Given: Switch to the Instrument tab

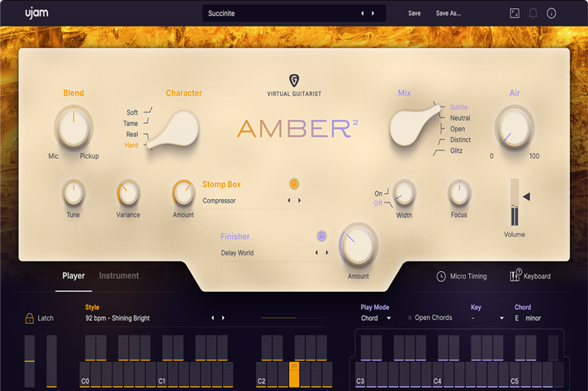Looking at the screenshot, I should coord(119,276).
